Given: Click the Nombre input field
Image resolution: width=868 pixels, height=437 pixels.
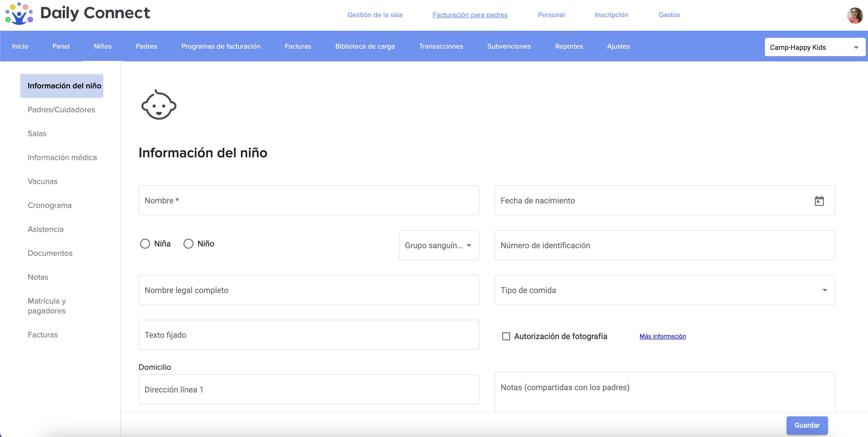Looking at the screenshot, I should coord(308,201).
